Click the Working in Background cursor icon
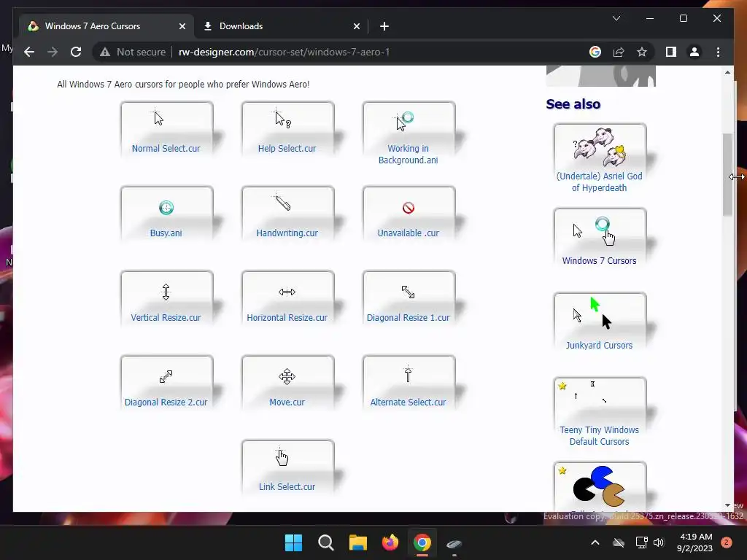This screenshot has height=560, width=747. coord(404,121)
